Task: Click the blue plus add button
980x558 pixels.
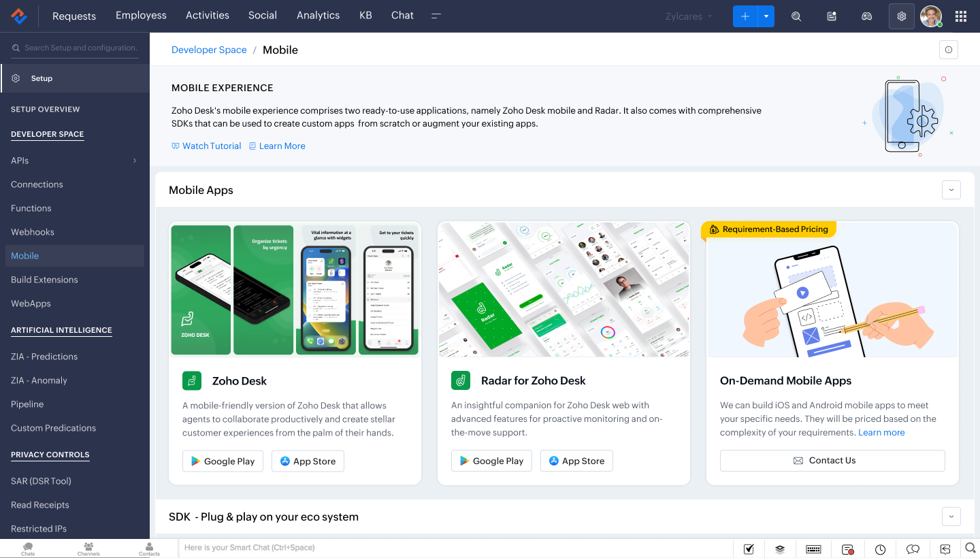Action: pos(745,16)
